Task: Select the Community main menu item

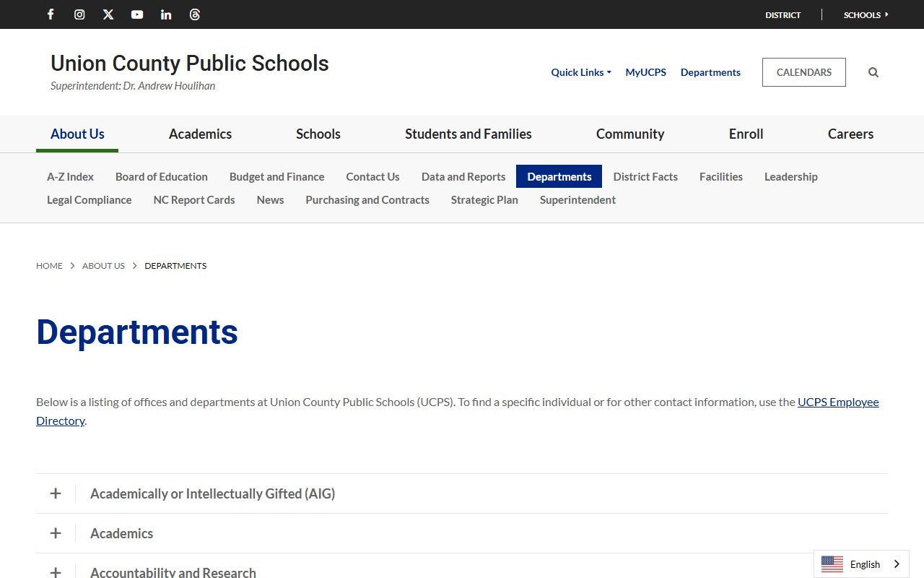Action: pos(630,134)
